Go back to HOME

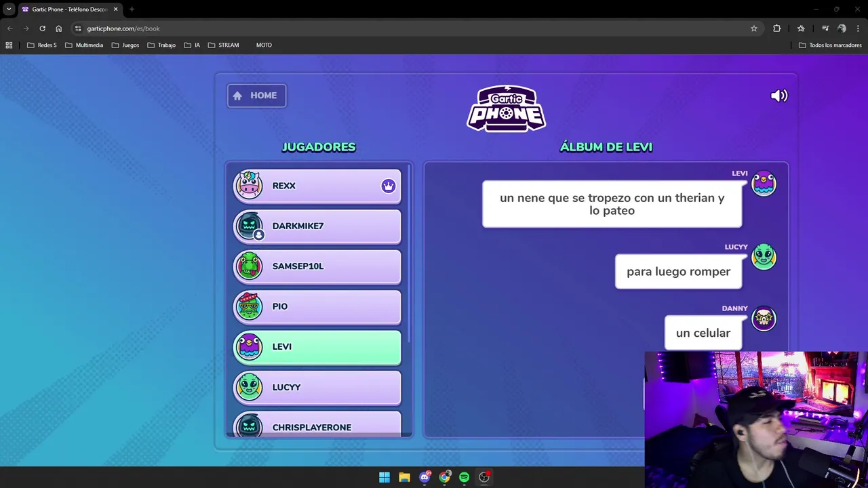pyautogui.click(x=256, y=96)
